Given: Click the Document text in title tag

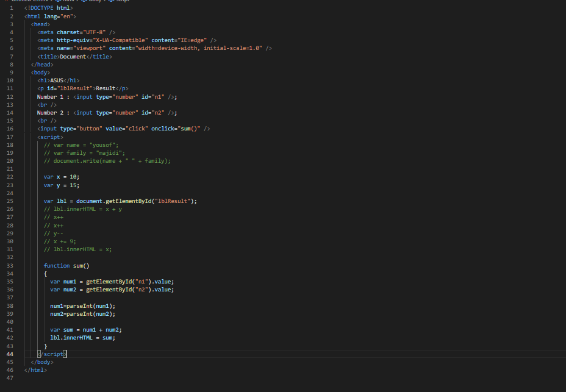Looking at the screenshot, I should point(73,57).
